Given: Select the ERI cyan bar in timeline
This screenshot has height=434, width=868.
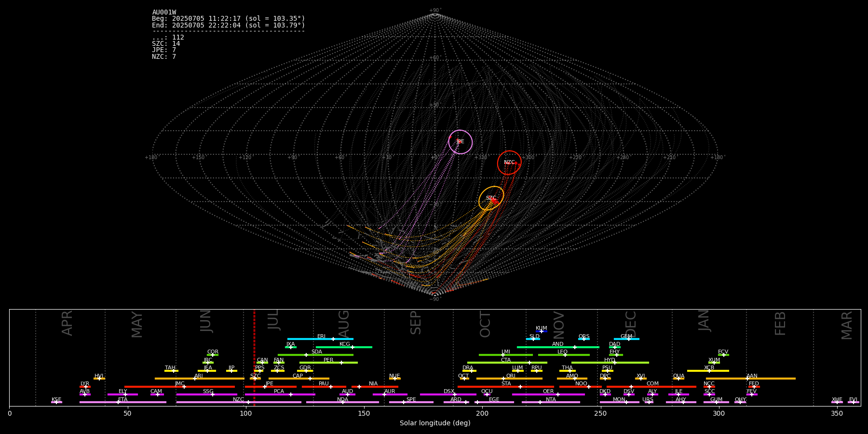Looking at the screenshot, I should (320, 339).
